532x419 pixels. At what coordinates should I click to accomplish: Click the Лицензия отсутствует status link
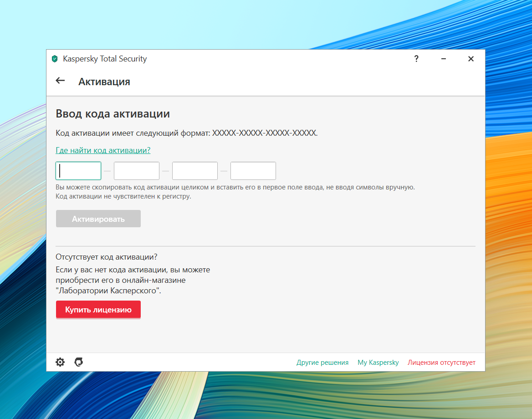coord(441,363)
